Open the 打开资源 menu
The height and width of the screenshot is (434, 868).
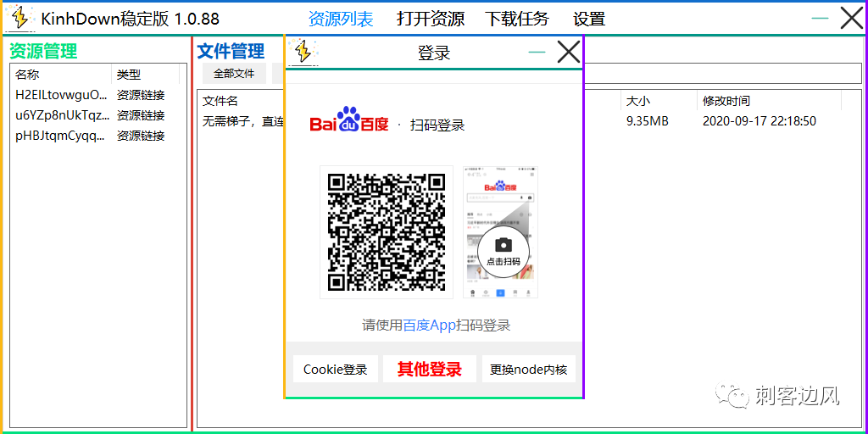(431, 19)
